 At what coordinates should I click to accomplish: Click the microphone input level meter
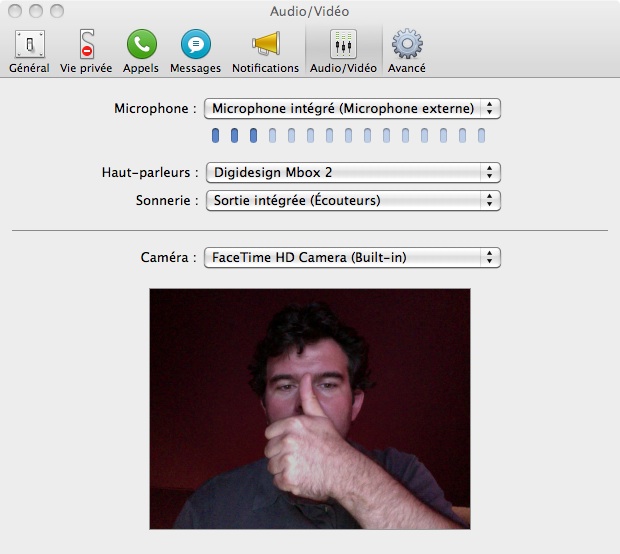pyautogui.click(x=347, y=136)
